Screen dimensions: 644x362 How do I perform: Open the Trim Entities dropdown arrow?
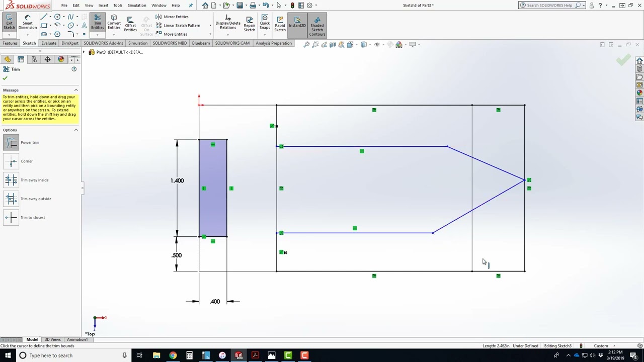97,35
